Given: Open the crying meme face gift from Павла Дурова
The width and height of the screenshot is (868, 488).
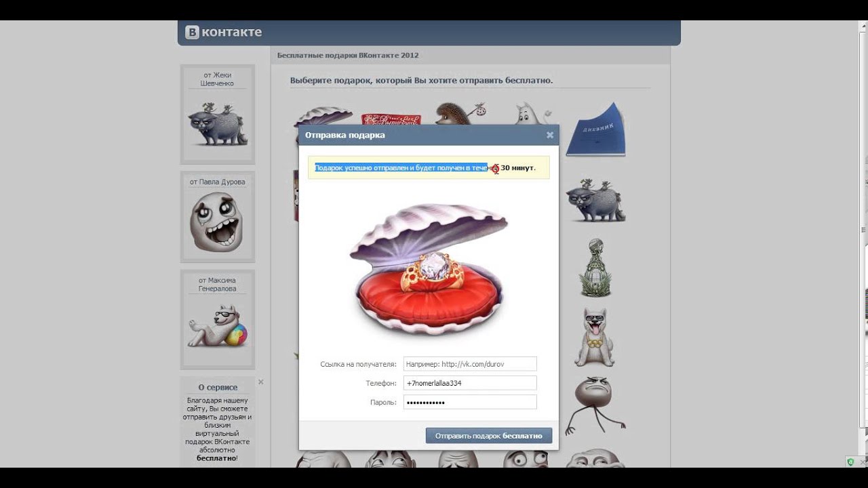Looking at the screenshot, I should tap(216, 222).
